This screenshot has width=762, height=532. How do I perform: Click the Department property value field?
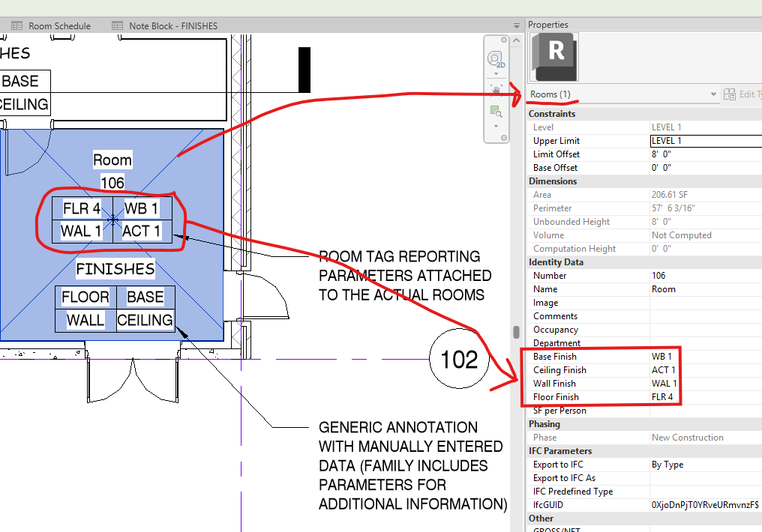coord(706,343)
